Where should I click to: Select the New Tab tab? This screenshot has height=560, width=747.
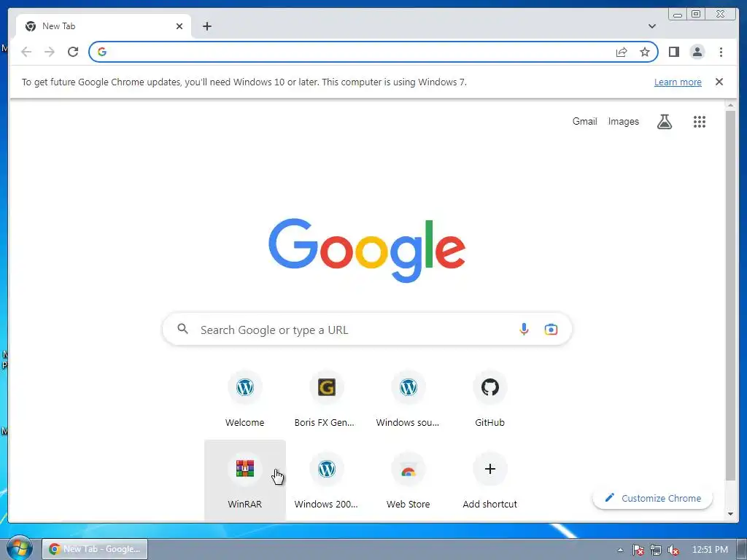click(104, 26)
